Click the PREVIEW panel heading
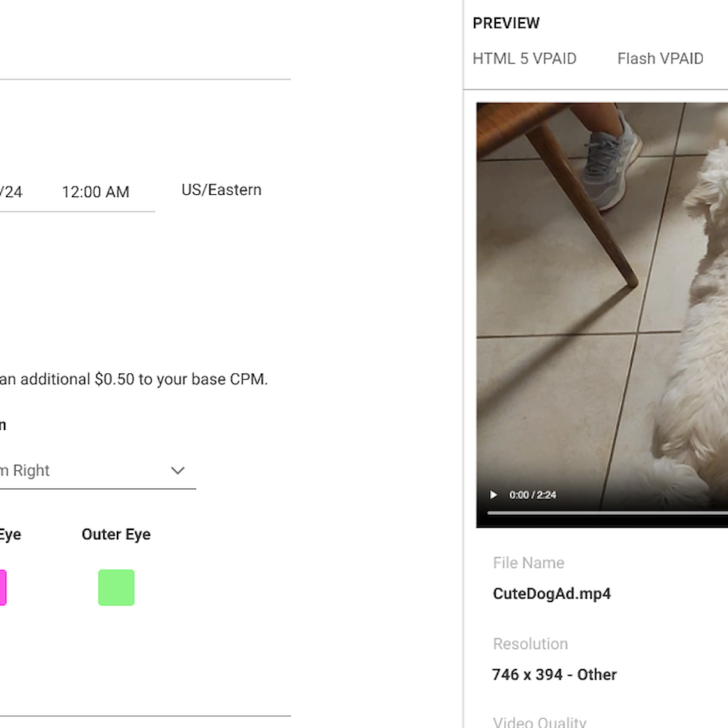 [x=506, y=24]
